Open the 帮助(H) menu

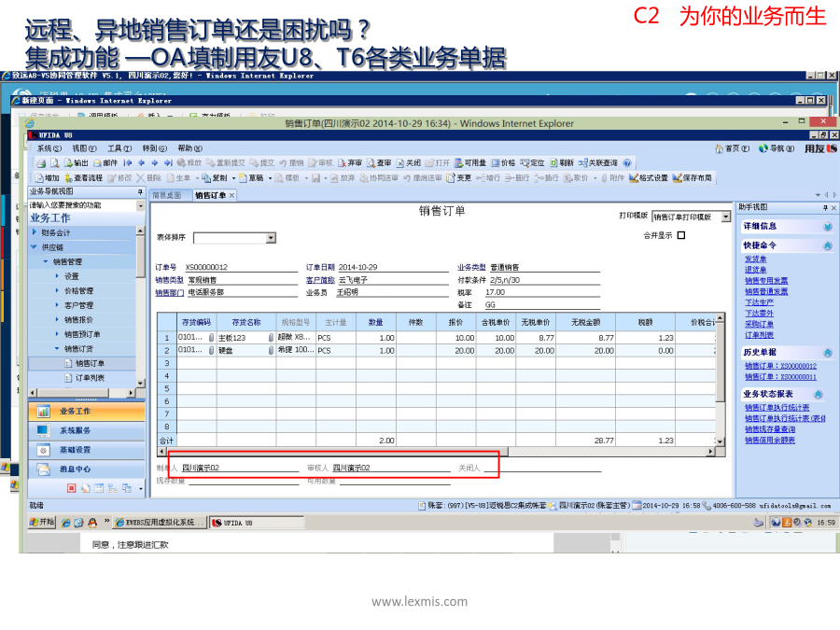pyautogui.click(x=189, y=148)
